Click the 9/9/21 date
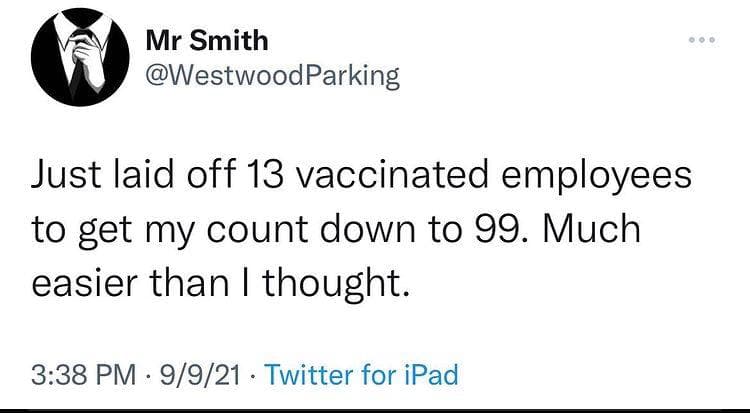 [200, 375]
